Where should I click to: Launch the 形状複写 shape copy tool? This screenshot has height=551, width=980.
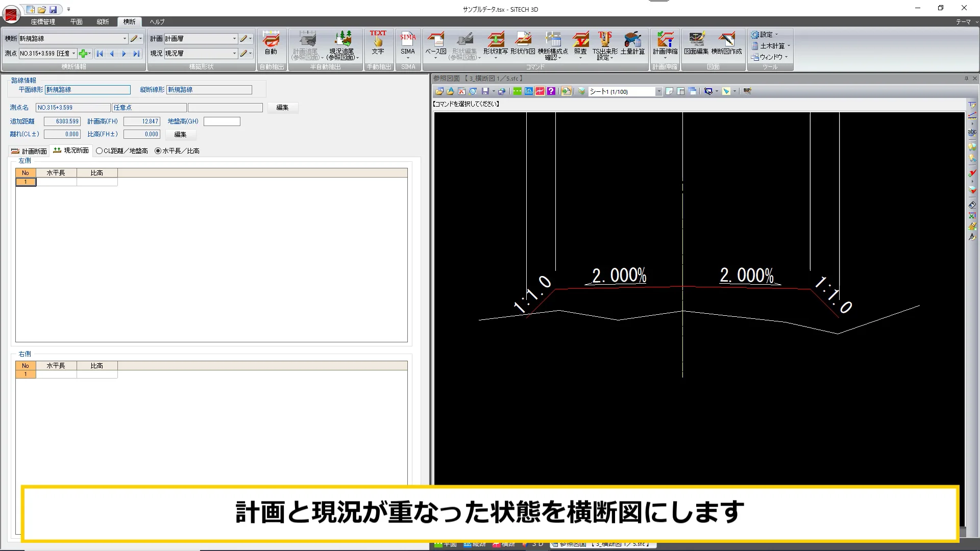pos(495,45)
